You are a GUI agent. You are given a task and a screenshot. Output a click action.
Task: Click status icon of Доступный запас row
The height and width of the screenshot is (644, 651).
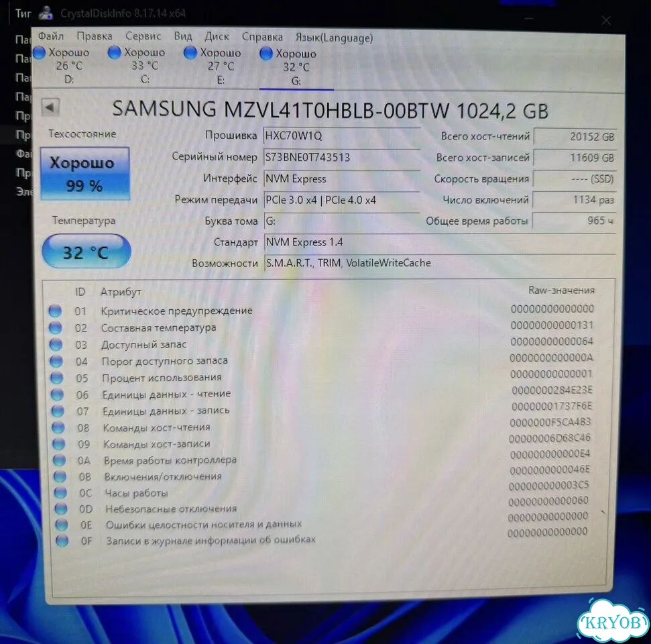coord(56,344)
